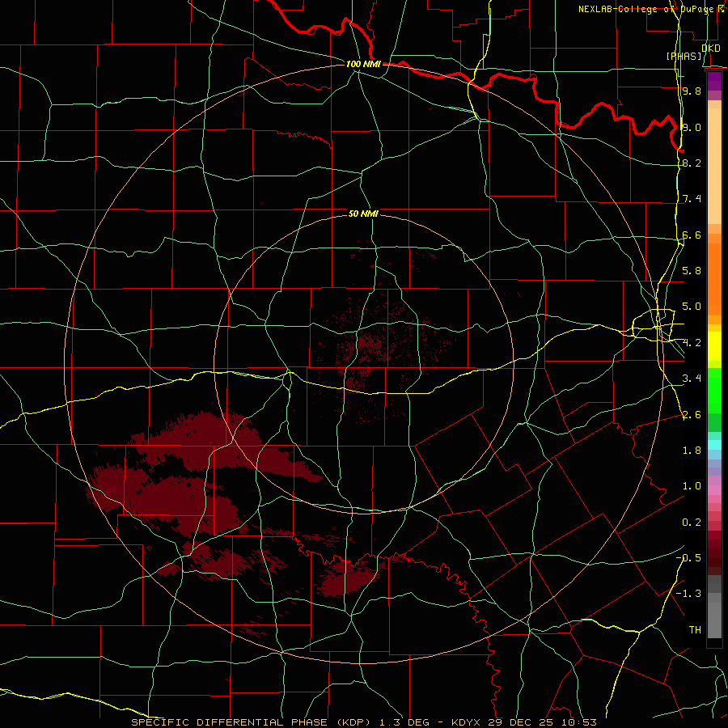Click the orange band on the color bar
Image resolution: width=728 pixels, height=728 pixels.
click(x=714, y=278)
